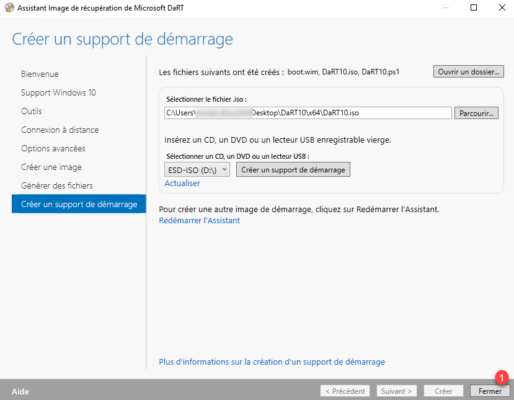Refresh drives with Actualiser link
Image resolution: width=514 pixels, height=400 pixels.
(x=182, y=183)
